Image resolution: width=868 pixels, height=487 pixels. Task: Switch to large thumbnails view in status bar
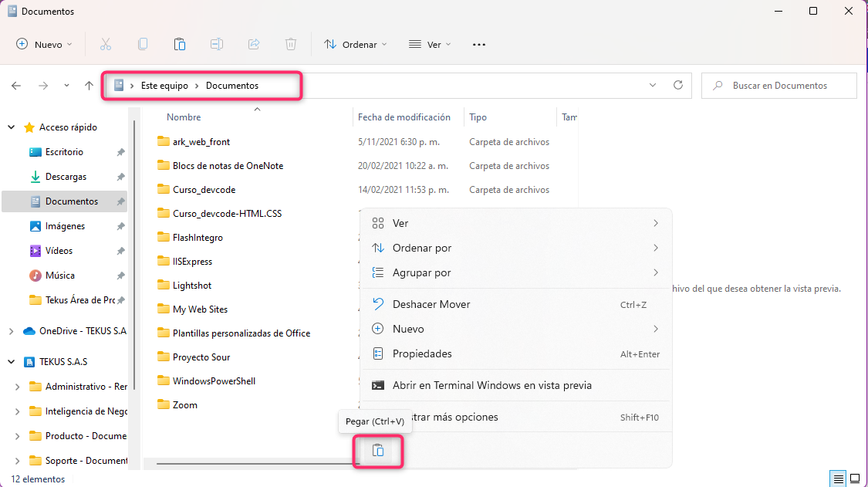853,479
